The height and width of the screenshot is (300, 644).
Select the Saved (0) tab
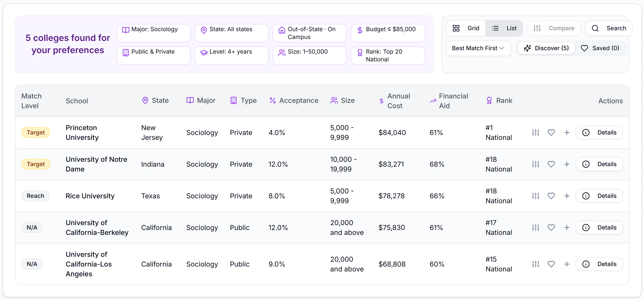click(600, 48)
